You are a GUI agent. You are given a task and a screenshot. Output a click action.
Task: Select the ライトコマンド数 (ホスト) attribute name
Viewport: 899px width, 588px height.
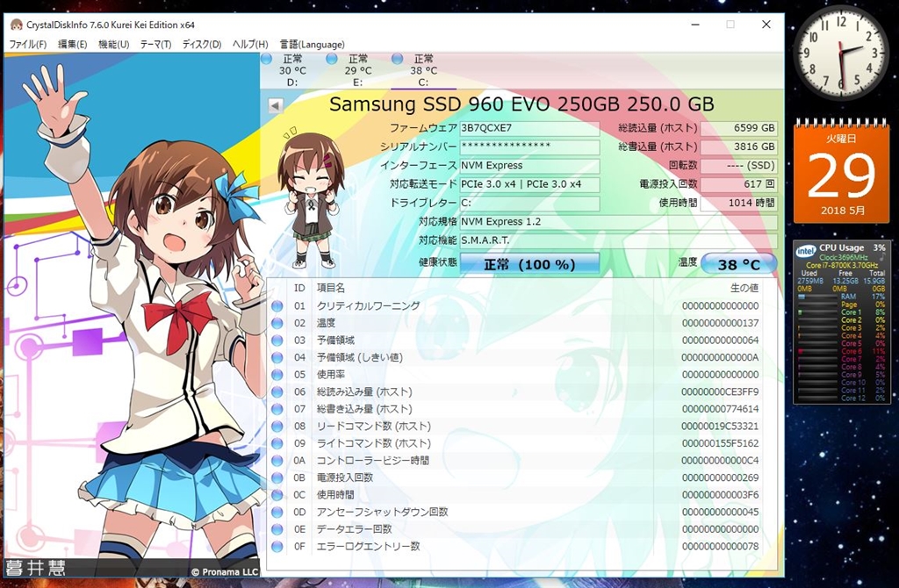[x=374, y=443]
